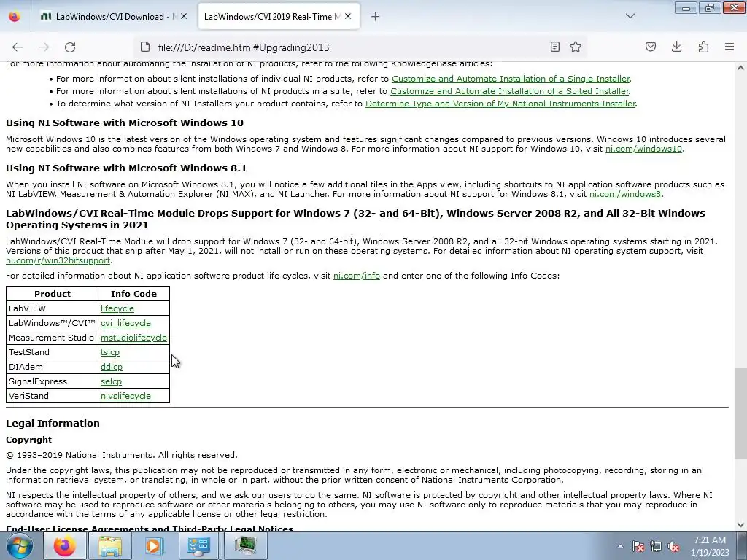
Task: Click the network tray icon
Action: (x=656, y=546)
